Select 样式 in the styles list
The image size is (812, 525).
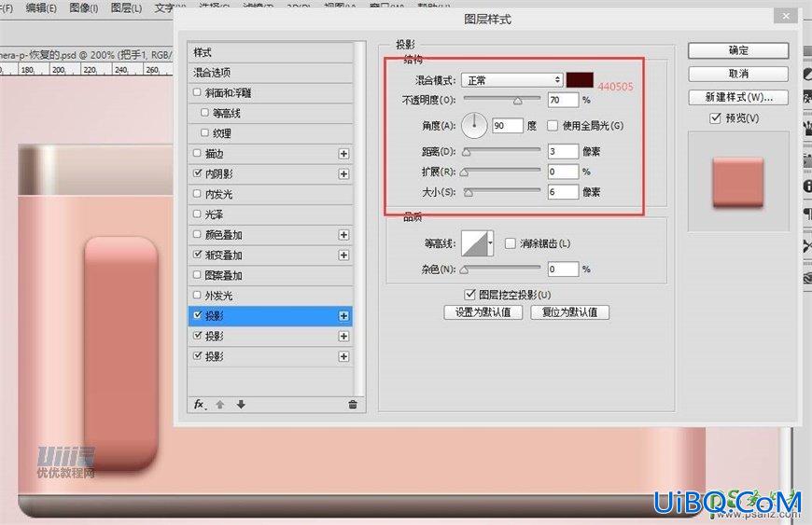(x=271, y=52)
